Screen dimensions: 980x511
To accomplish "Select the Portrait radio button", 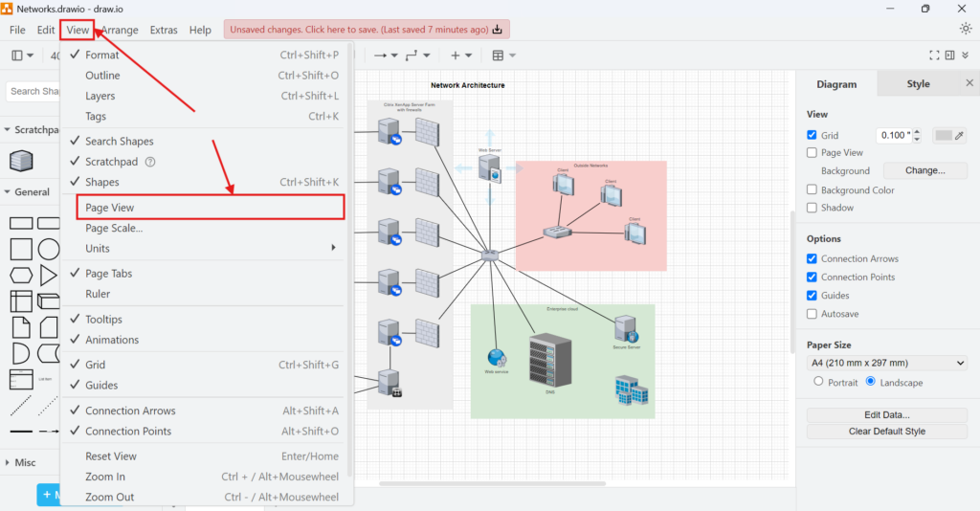I will coord(818,382).
